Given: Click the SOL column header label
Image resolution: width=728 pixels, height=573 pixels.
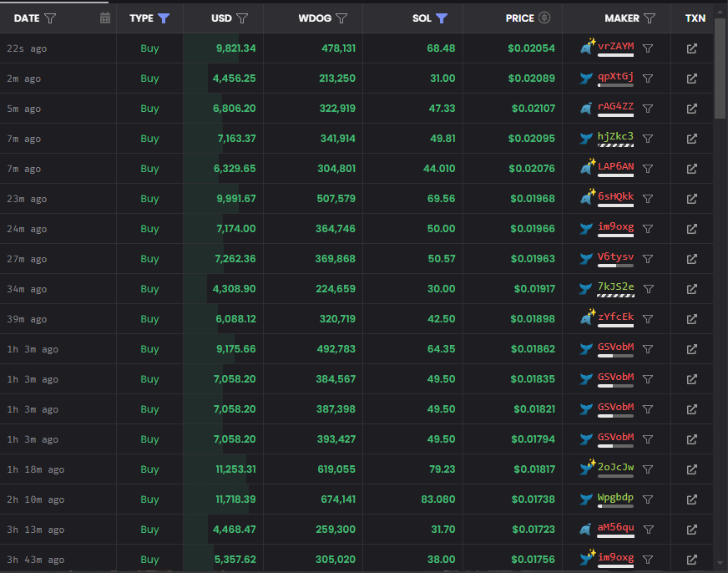Looking at the screenshot, I should pyautogui.click(x=422, y=18).
